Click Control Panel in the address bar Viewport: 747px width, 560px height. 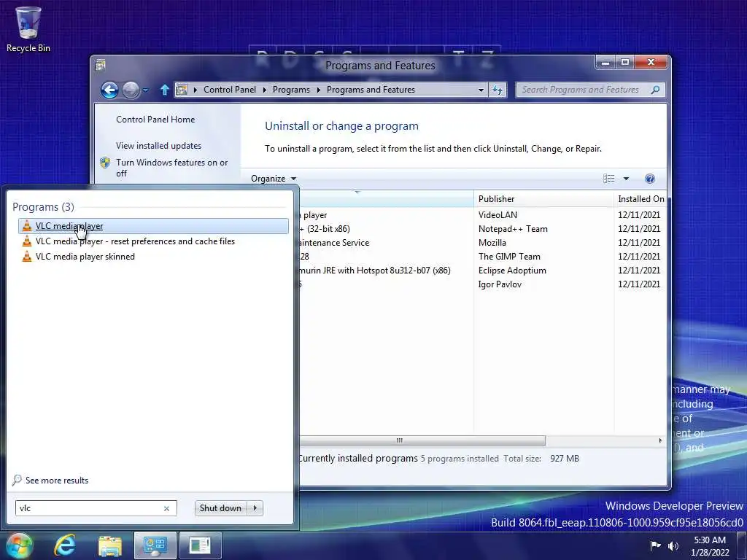click(230, 90)
